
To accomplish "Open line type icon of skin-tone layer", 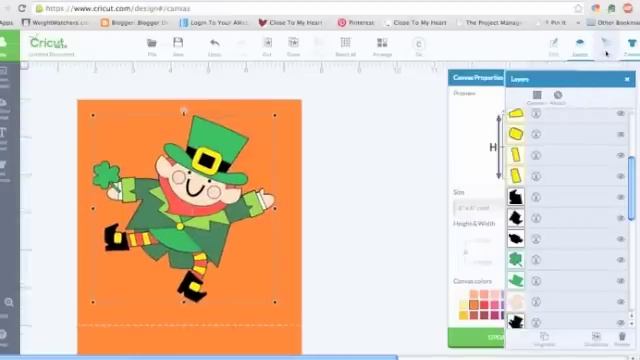I will click(536, 302).
